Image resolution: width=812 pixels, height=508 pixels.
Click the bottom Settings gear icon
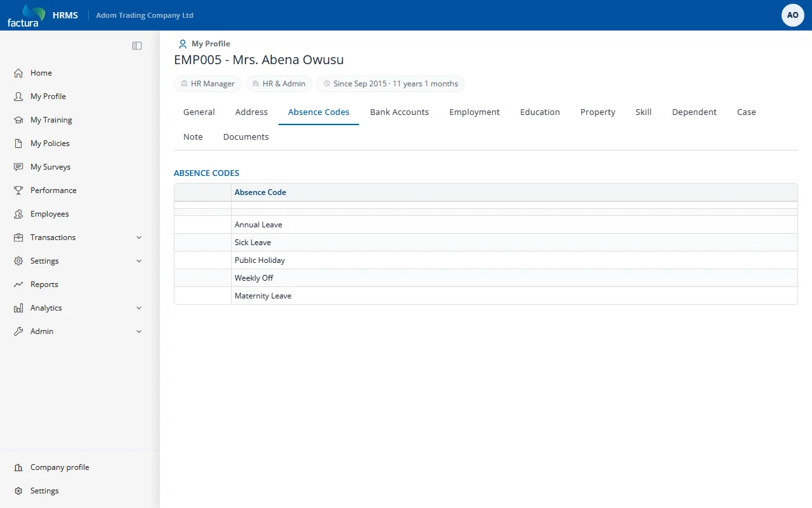point(18,491)
